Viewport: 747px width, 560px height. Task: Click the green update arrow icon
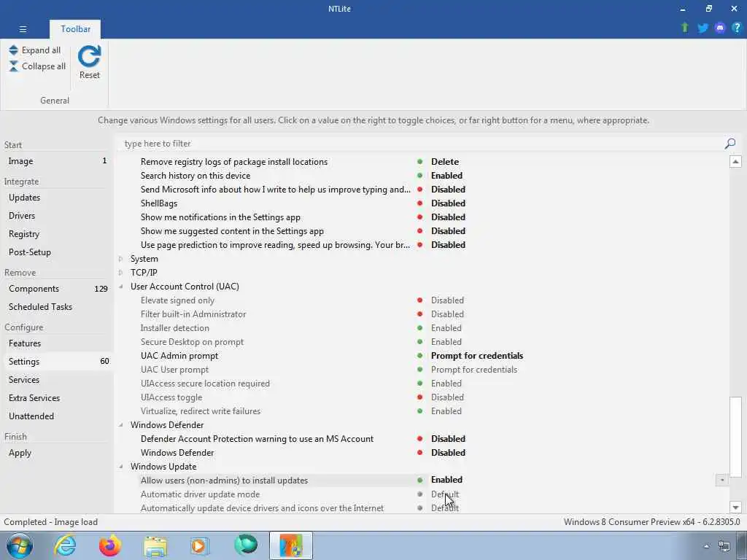685,28
